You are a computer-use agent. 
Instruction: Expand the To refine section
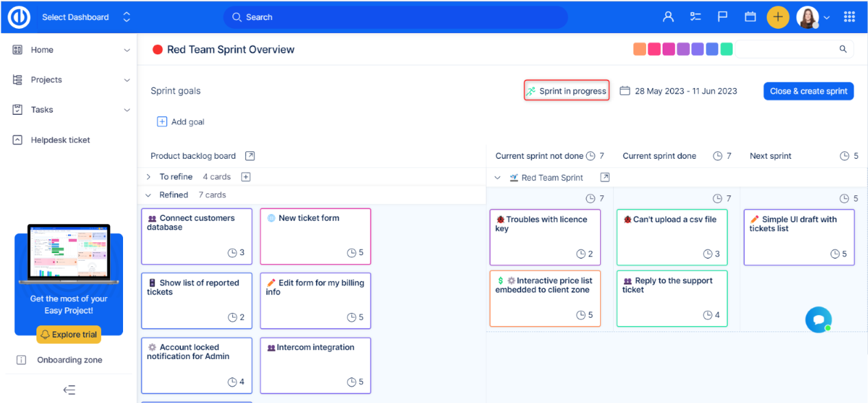coord(148,177)
